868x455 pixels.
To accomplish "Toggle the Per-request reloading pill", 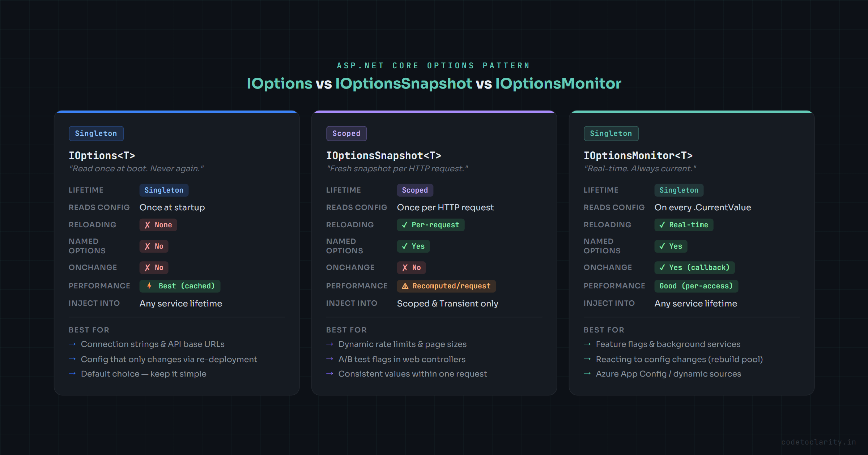I will pos(430,225).
